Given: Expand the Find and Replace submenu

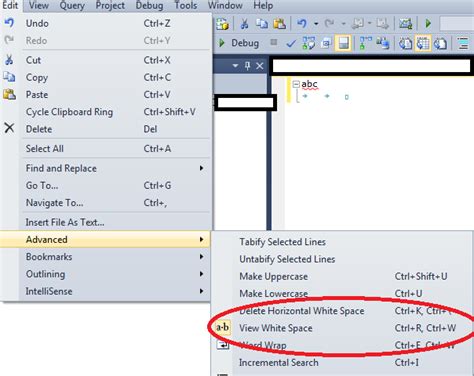Looking at the screenshot, I should (x=115, y=168).
